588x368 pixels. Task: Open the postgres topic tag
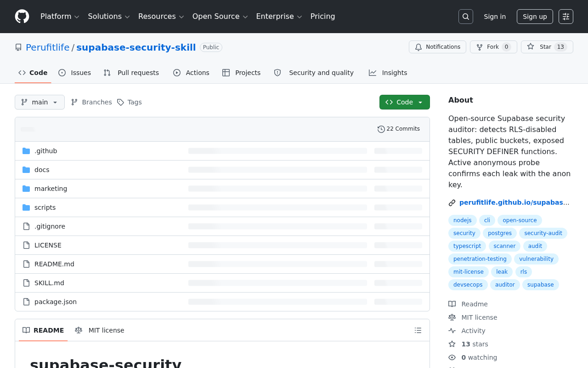tap(500, 233)
